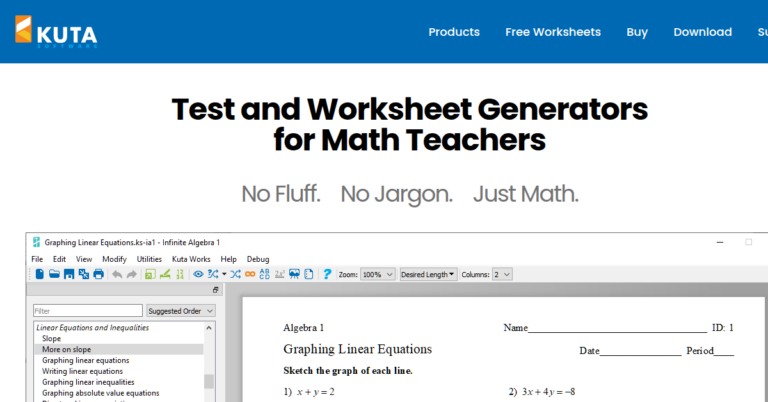Open the View menu
768x402 pixels.
(84, 259)
